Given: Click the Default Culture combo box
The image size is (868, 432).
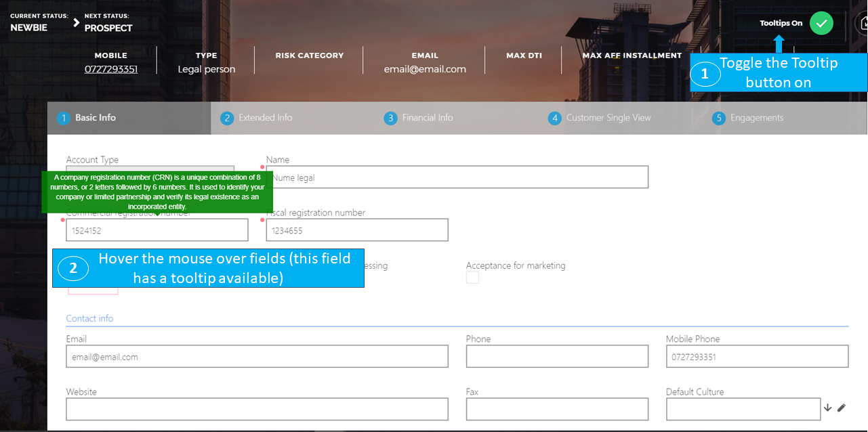Looking at the screenshot, I should (743, 409).
